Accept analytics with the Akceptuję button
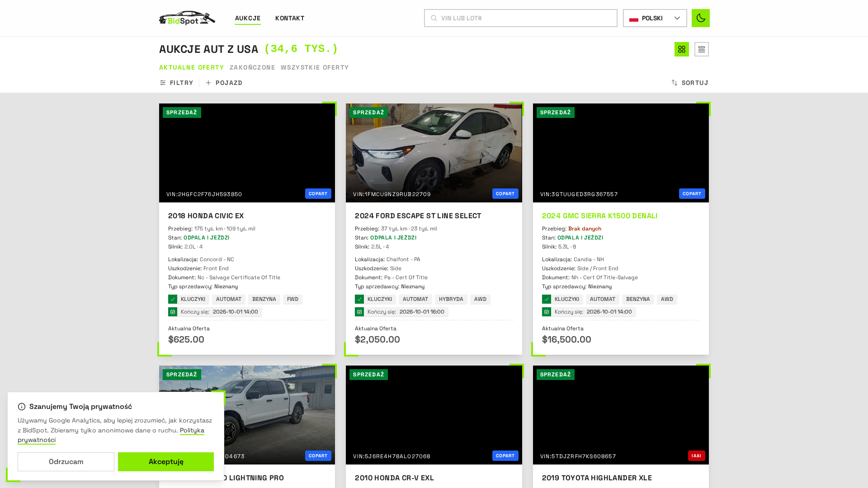This screenshot has width=868, height=488. [166, 462]
